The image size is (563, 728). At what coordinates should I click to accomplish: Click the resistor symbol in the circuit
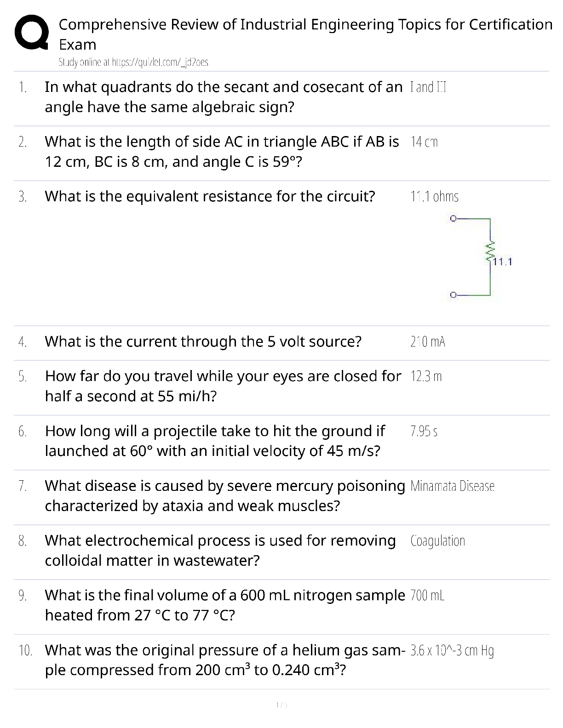click(490, 251)
